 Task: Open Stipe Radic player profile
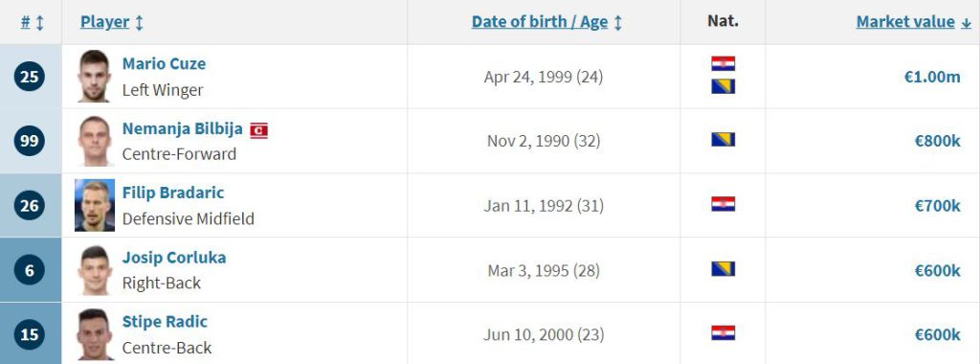click(x=165, y=322)
